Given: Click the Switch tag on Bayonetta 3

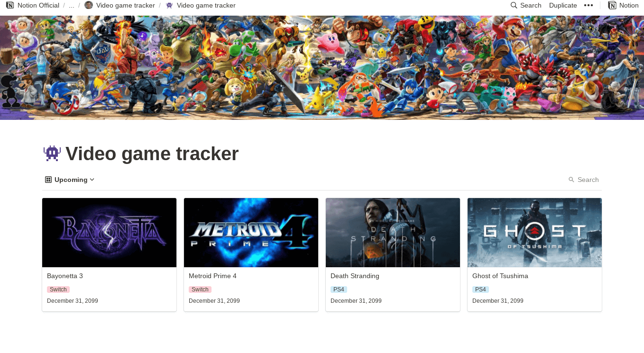Looking at the screenshot, I should 58,290.
